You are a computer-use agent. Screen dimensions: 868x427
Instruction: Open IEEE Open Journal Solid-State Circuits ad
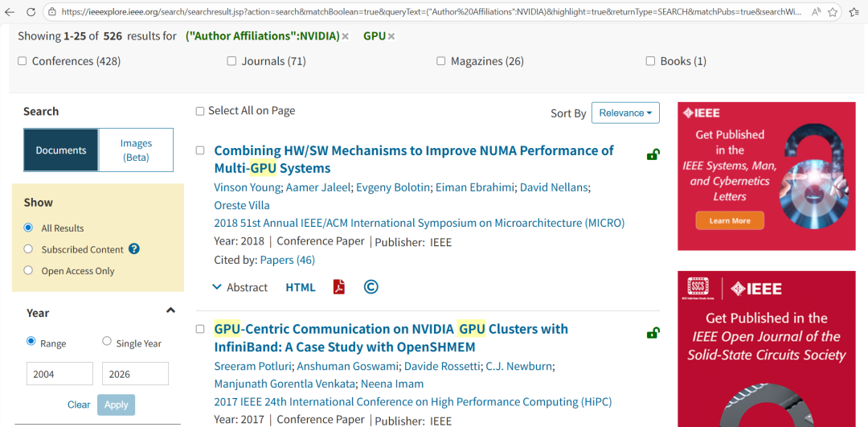point(766,349)
